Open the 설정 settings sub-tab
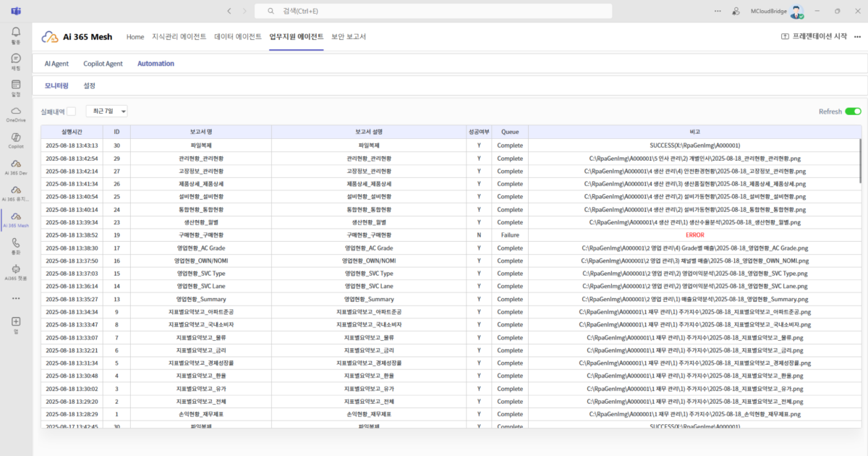Image resolution: width=868 pixels, height=456 pixels. [x=90, y=85]
